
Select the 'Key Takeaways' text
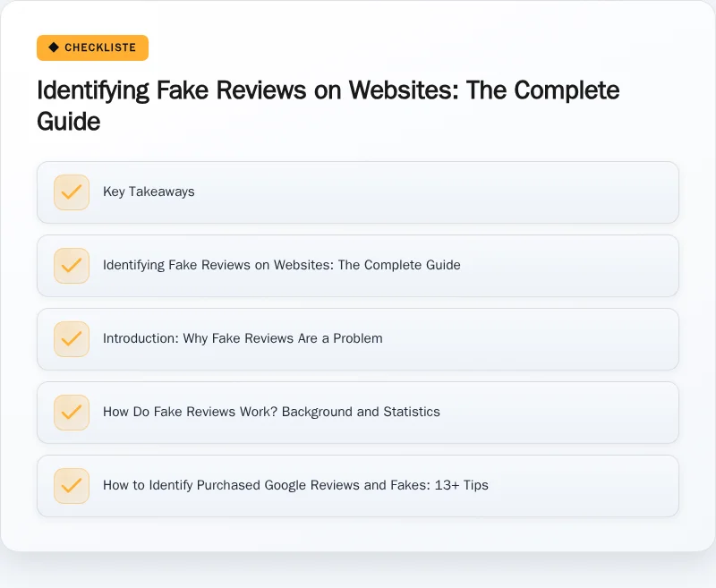coord(149,192)
